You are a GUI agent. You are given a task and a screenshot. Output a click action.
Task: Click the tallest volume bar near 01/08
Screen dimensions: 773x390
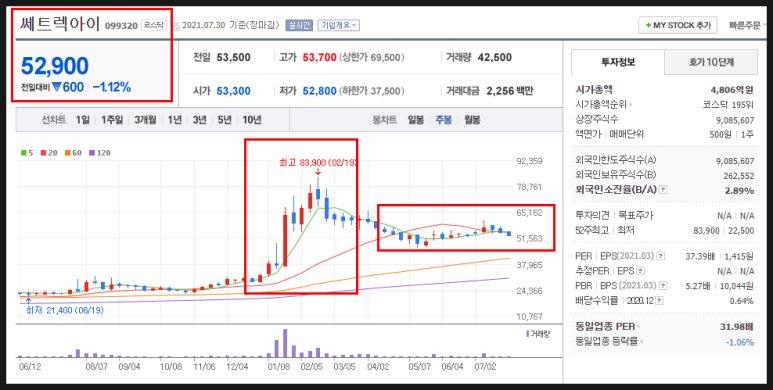pyautogui.click(x=285, y=343)
